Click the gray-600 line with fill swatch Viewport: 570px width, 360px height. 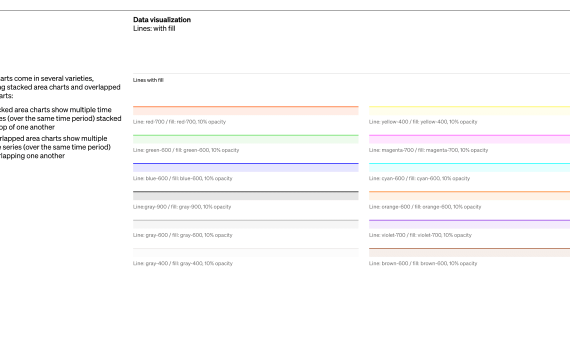[246, 224]
